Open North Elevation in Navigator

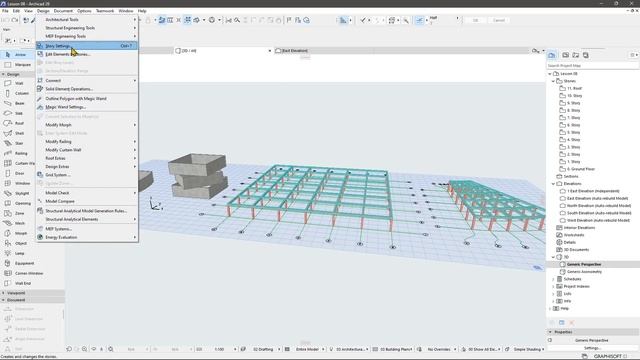click(x=598, y=206)
